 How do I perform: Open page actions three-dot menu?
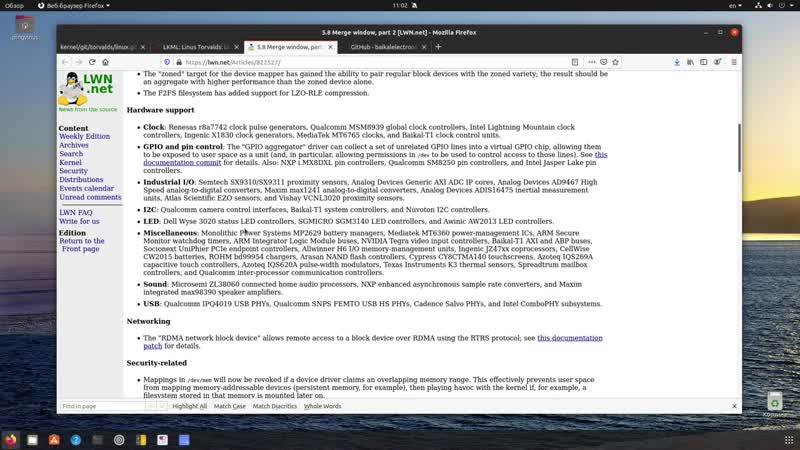tap(592, 62)
